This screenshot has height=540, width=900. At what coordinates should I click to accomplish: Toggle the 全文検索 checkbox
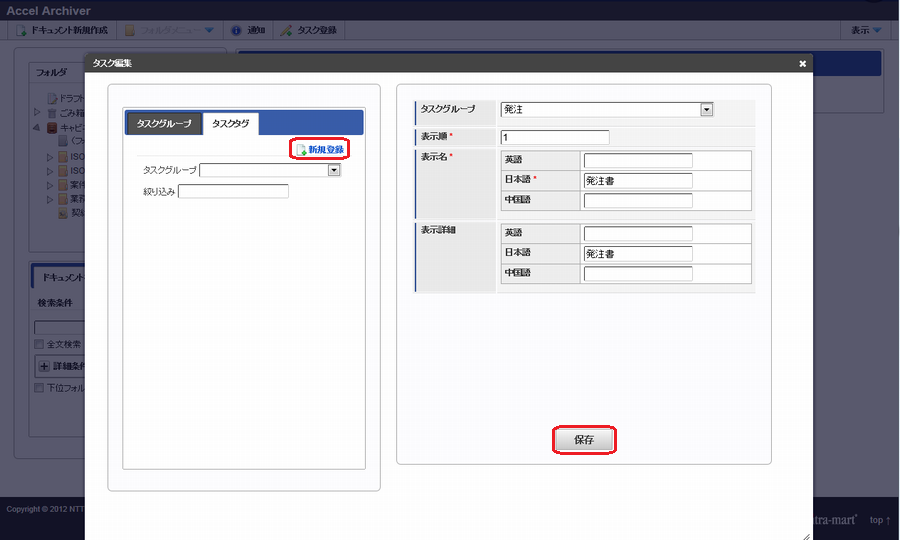(x=39, y=344)
